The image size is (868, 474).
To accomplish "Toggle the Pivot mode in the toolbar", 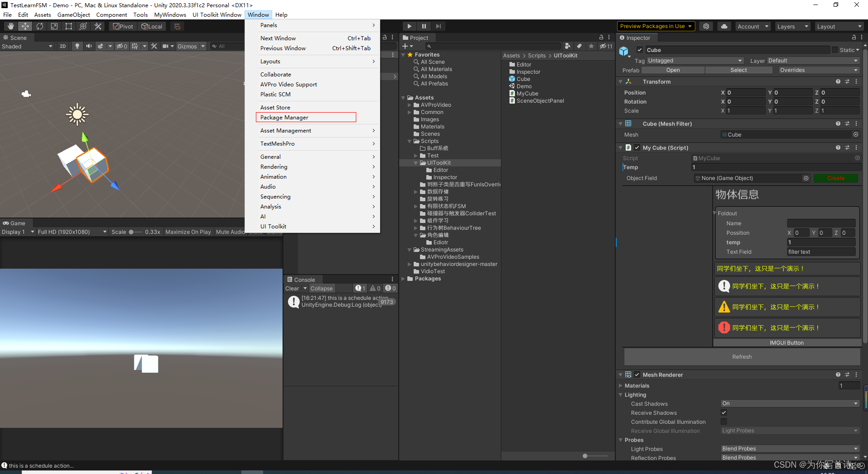I will 123,26.
